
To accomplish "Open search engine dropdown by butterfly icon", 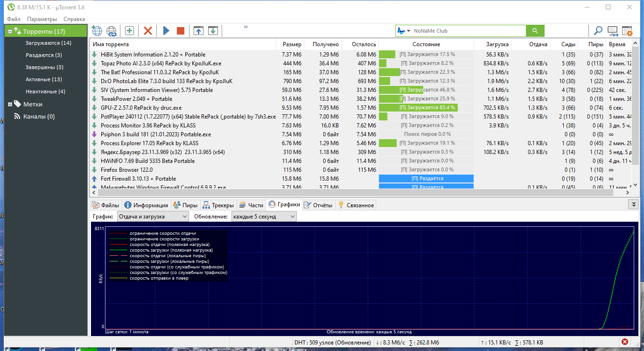I will [x=404, y=31].
